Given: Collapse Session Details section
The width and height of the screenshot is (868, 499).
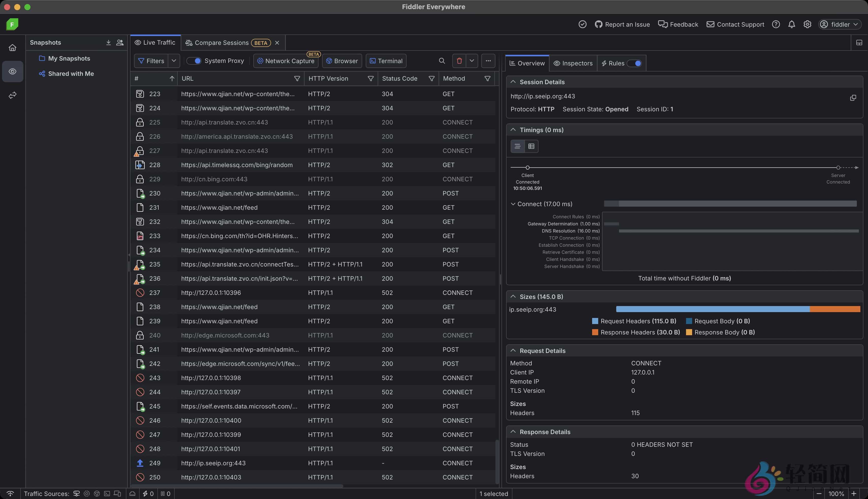Looking at the screenshot, I should tap(513, 82).
